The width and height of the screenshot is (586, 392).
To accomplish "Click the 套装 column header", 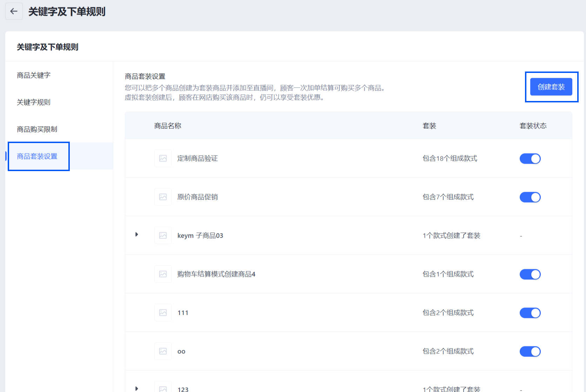I will pyautogui.click(x=429, y=126).
